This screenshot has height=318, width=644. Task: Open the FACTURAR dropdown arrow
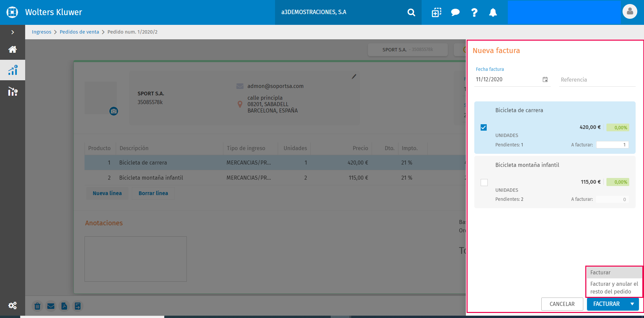click(x=632, y=304)
